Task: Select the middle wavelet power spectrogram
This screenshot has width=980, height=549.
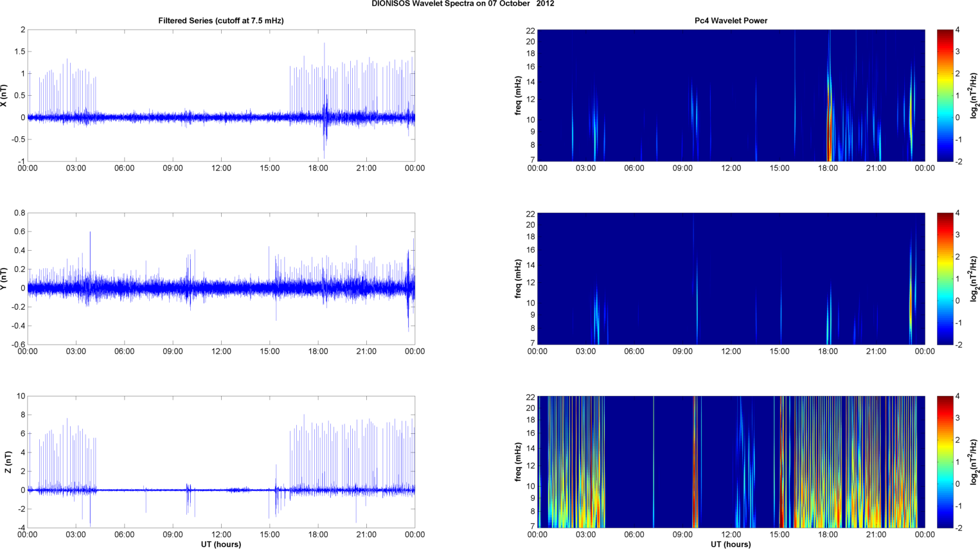Action: (731, 278)
